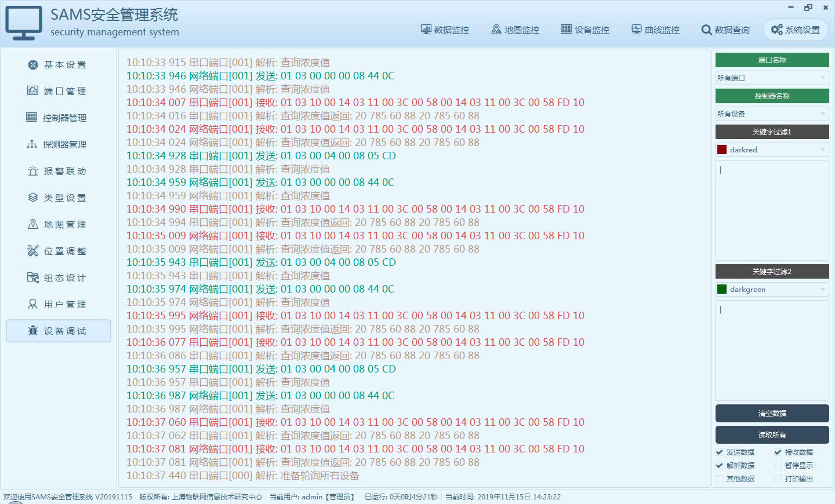Click the 当前时间 status bar text
Screen dimensions: 835x504
point(503,497)
